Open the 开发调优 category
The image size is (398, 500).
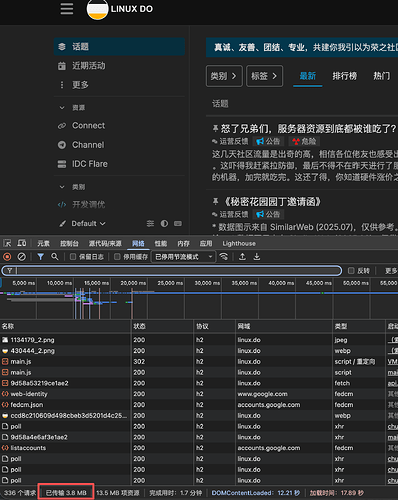pos(88,204)
